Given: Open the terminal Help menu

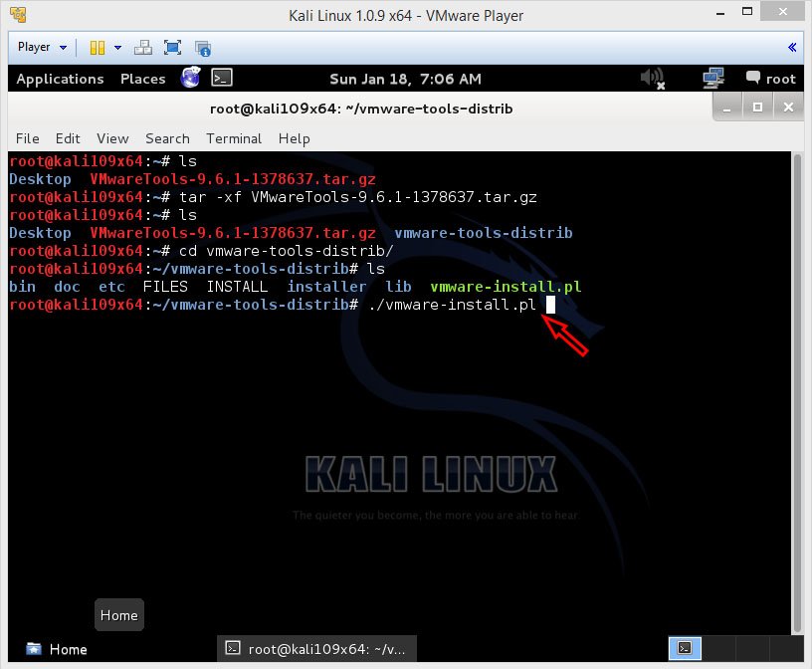Looking at the screenshot, I should click(x=295, y=139).
